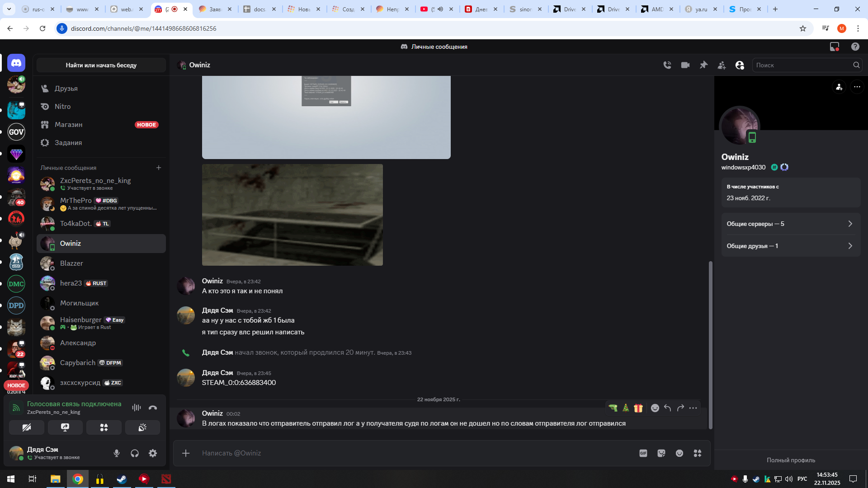868x488 pixels.
Task: Open the GIF picker
Action: tap(643, 453)
